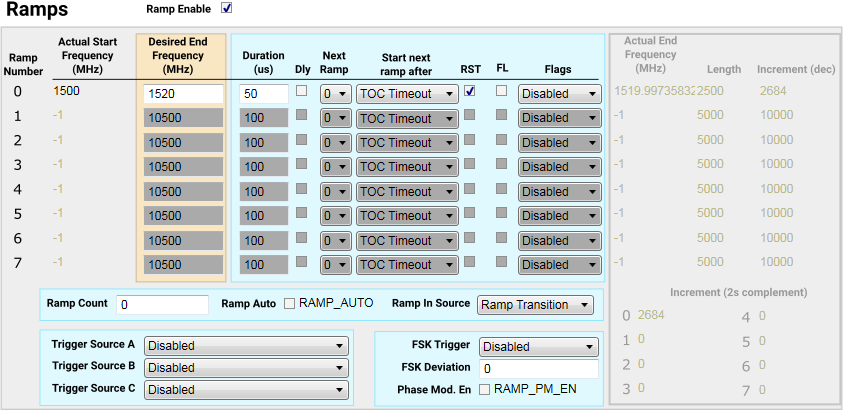
Task: Click Increment value 2684 in ramp 0 row
Action: point(773,91)
